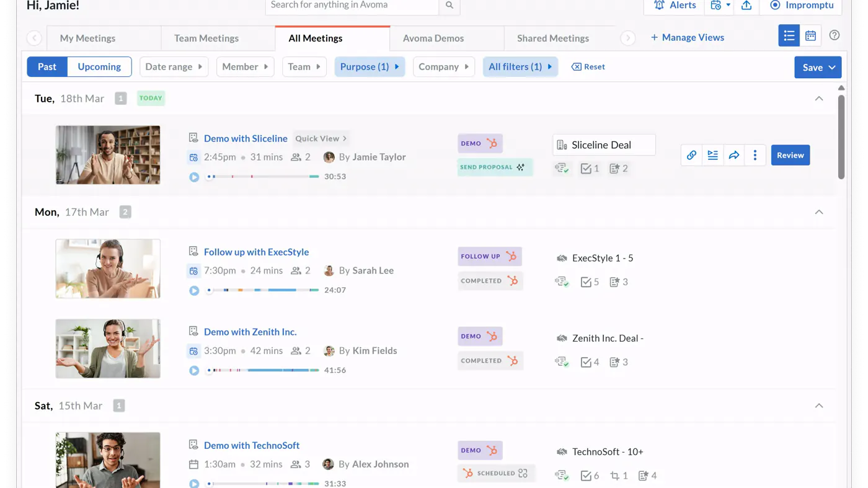Screen dimensions: 868x488
Task: Open more options for Sliceline meeting
Action: click(755, 155)
